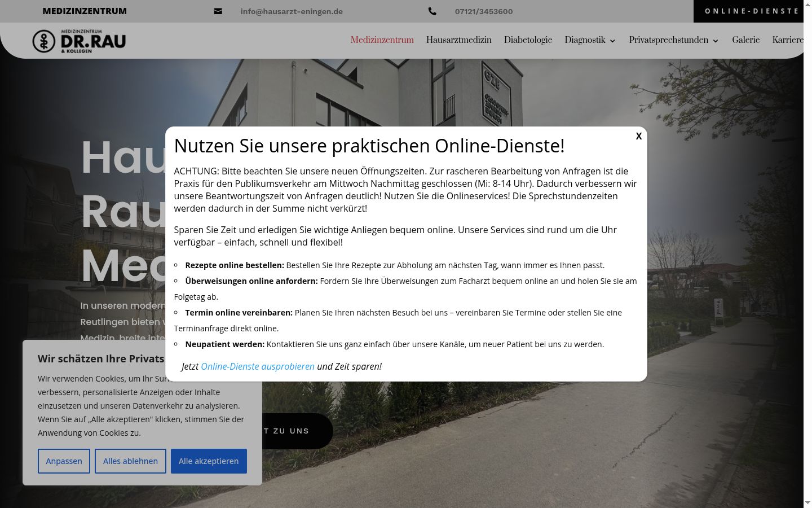Close the Online-Dienste popup with X
812x508 pixels.
point(639,136)
